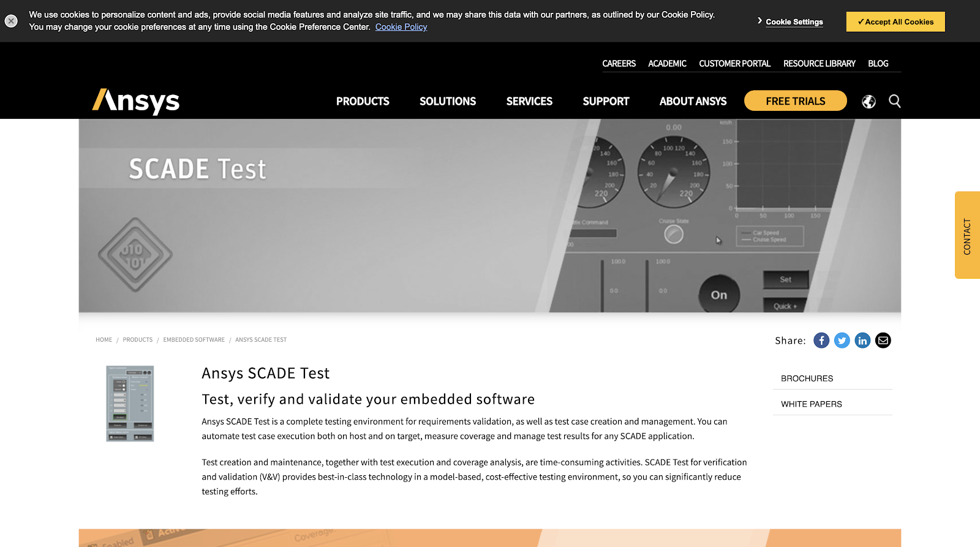This screenshot has width=980, height=547.
Task: Go to Embedded Software breadcrumb
Action: 194,340
